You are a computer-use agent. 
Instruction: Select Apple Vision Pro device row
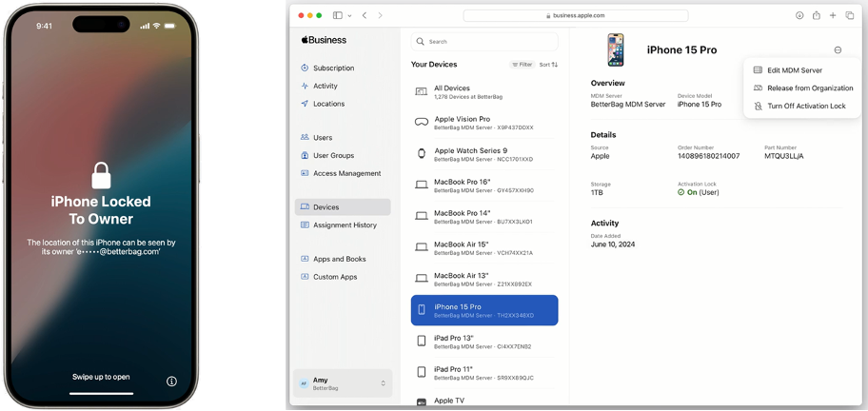pyautogui.click(x=484, y=123)
